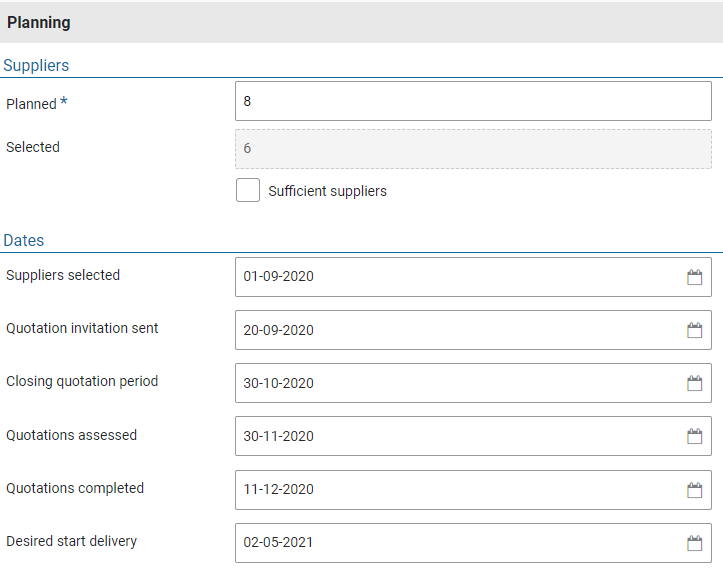The image size is (723, 570).
Task: Enable the Sufficient suppliers checkbox
Action: coord(248,190)
